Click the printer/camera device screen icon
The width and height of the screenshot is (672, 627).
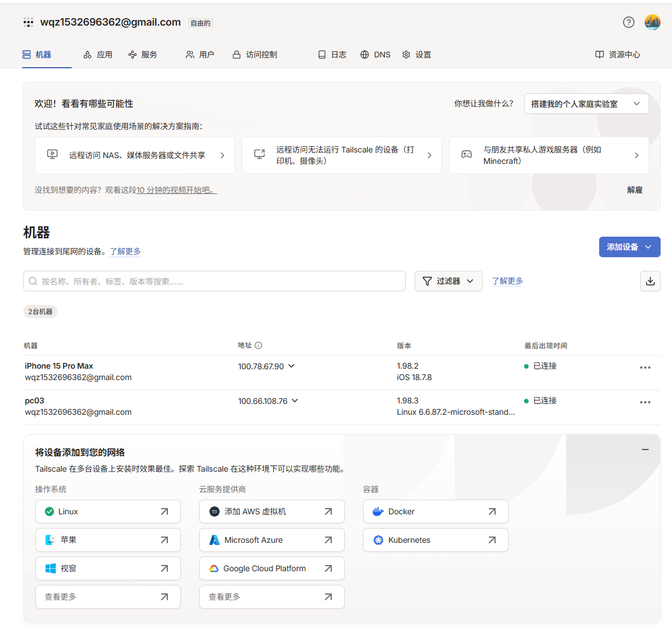click(x=259, y=155)
